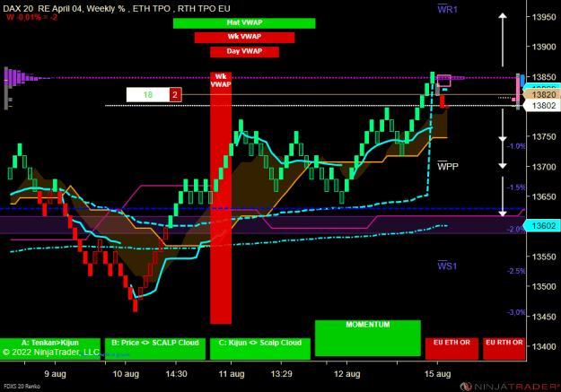This screenshot has width=561, height=392.
Task: Click the green 18 counter box
Action: pos(148,95)
